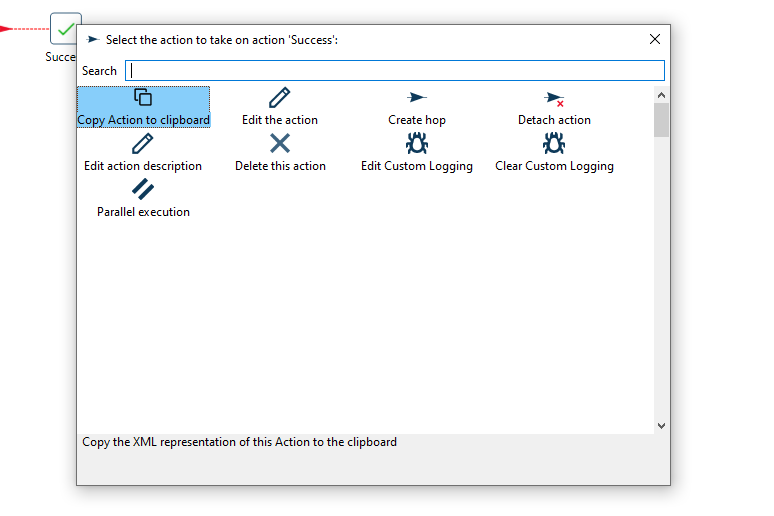Focus the Search text field
Viewport: 774px width, 516px height.
[x=394, y=71]
